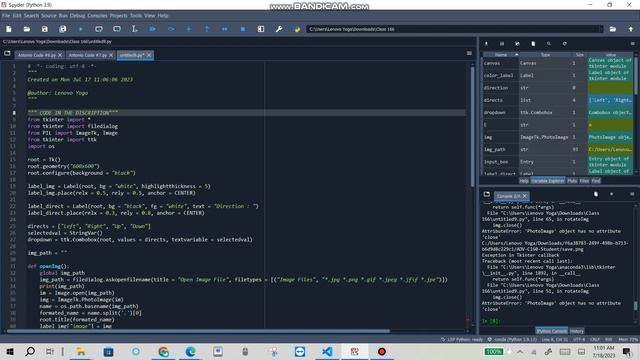Open Preferences with wrench icon
This screenshot has width=640, height=360.
point(279,29)
